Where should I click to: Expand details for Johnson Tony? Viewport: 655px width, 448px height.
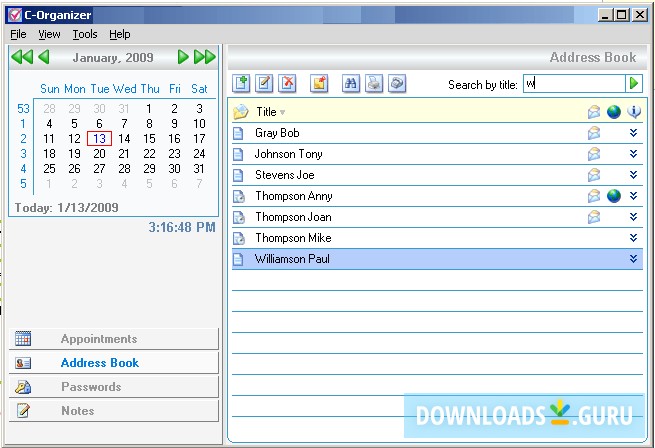coord(633,154)
